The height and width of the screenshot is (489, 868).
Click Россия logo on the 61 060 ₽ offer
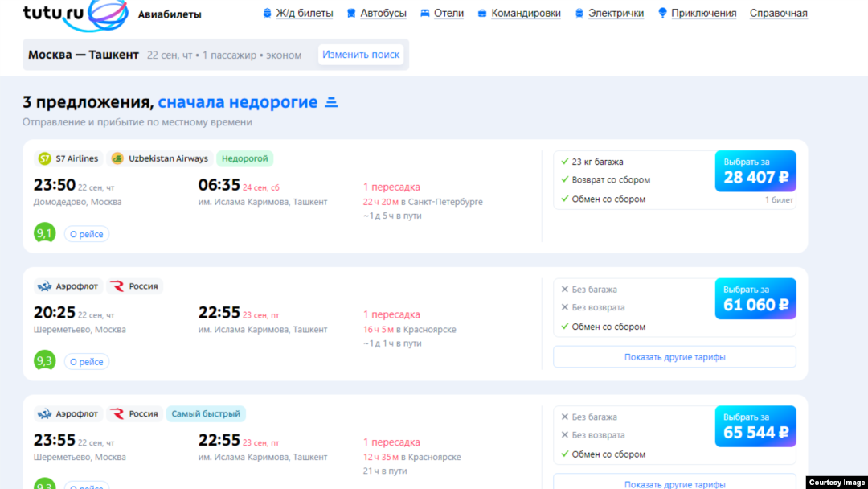pyautogui.click(x=117, y=286)
